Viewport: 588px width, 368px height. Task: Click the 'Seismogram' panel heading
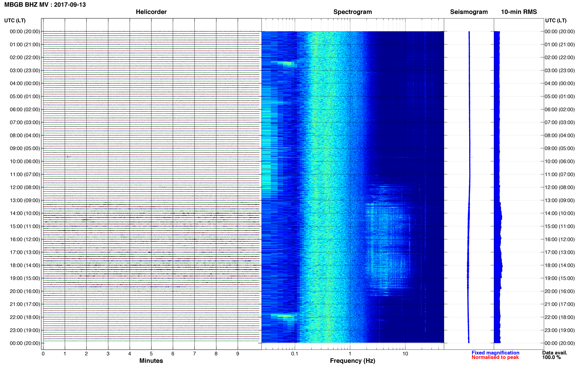click(x=469, y=12)
